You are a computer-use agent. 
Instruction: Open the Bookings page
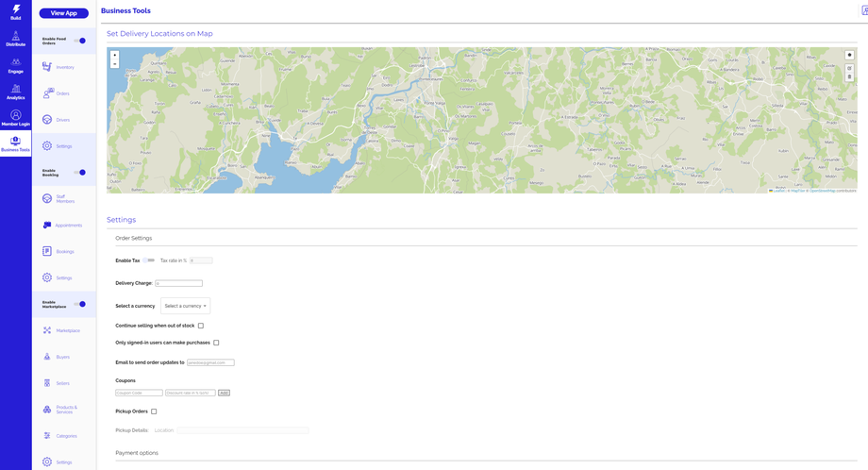tap(58, 251)
